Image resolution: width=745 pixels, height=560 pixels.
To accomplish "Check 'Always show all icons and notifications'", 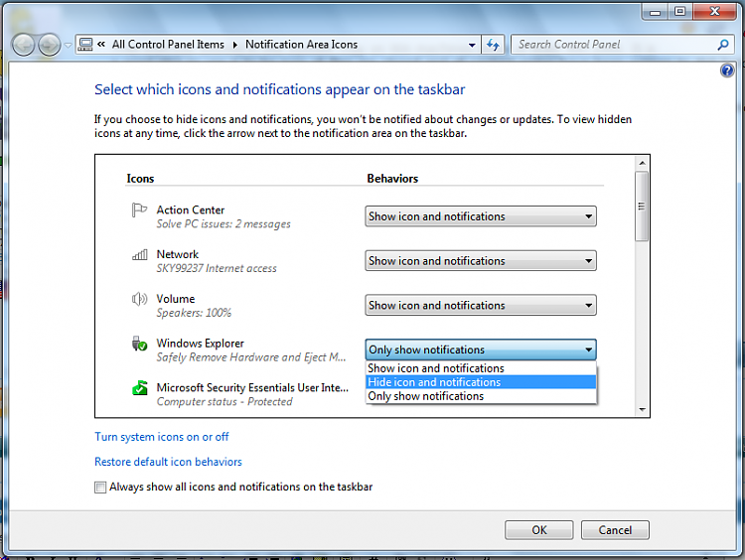I will coord(100,488).
